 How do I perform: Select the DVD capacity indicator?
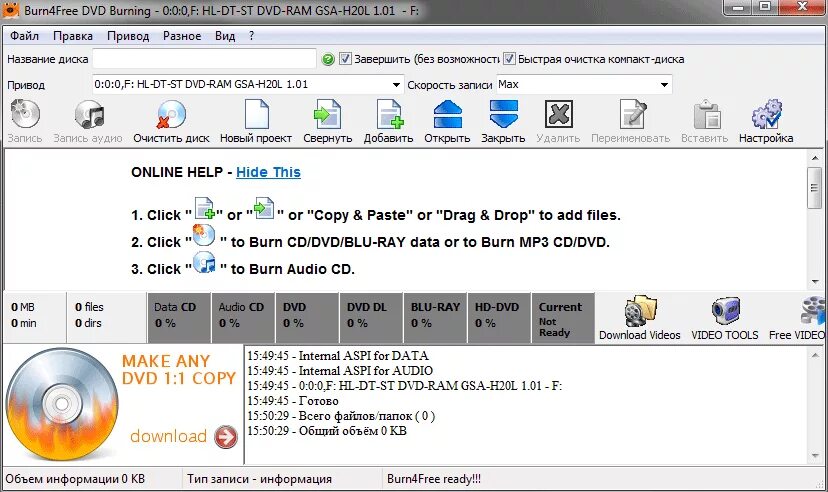(307, 318)
